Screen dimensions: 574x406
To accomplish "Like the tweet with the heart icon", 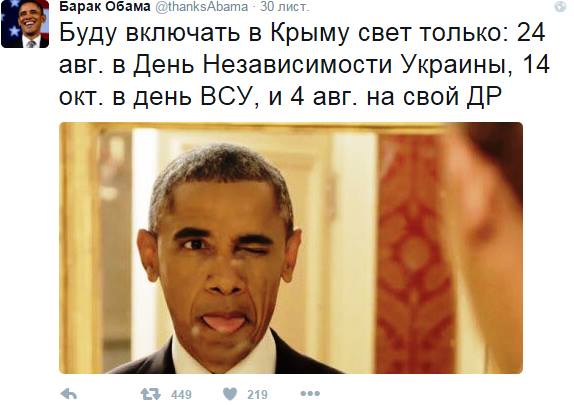I will [230, 394].
